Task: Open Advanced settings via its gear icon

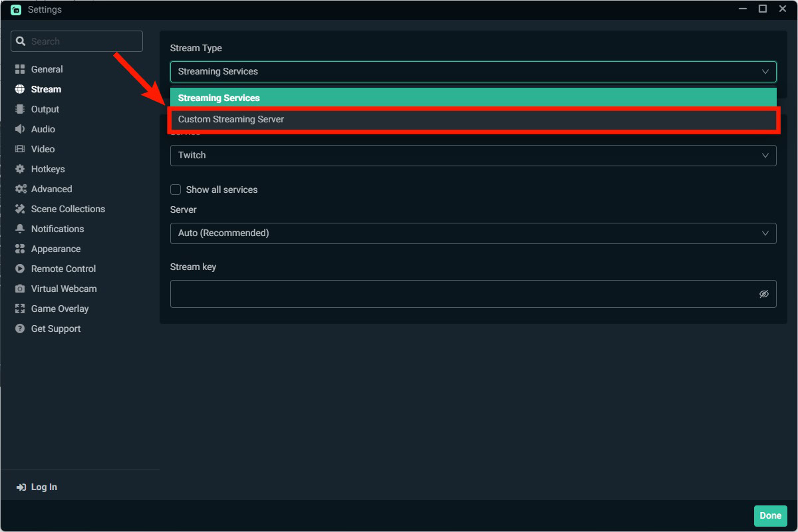Action: pos(19,189)
